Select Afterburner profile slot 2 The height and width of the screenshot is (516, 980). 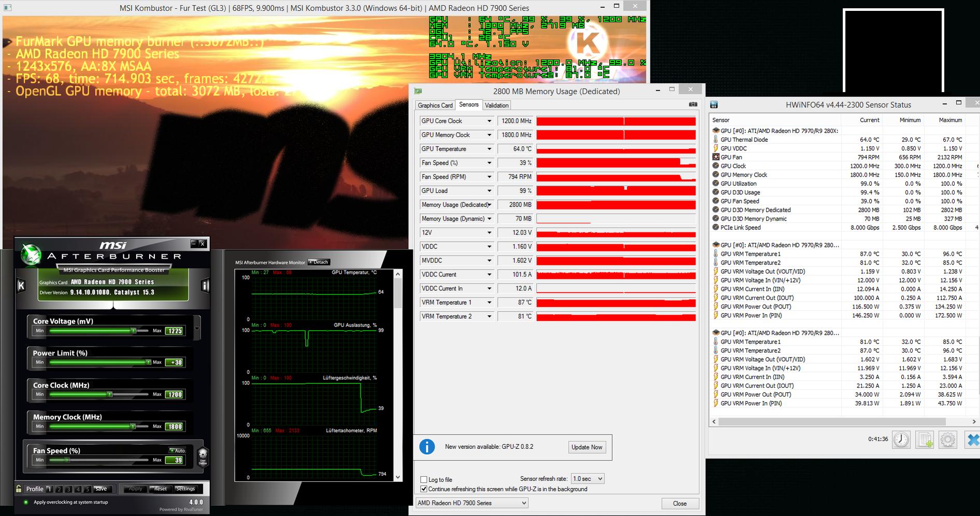coord(59,489)
